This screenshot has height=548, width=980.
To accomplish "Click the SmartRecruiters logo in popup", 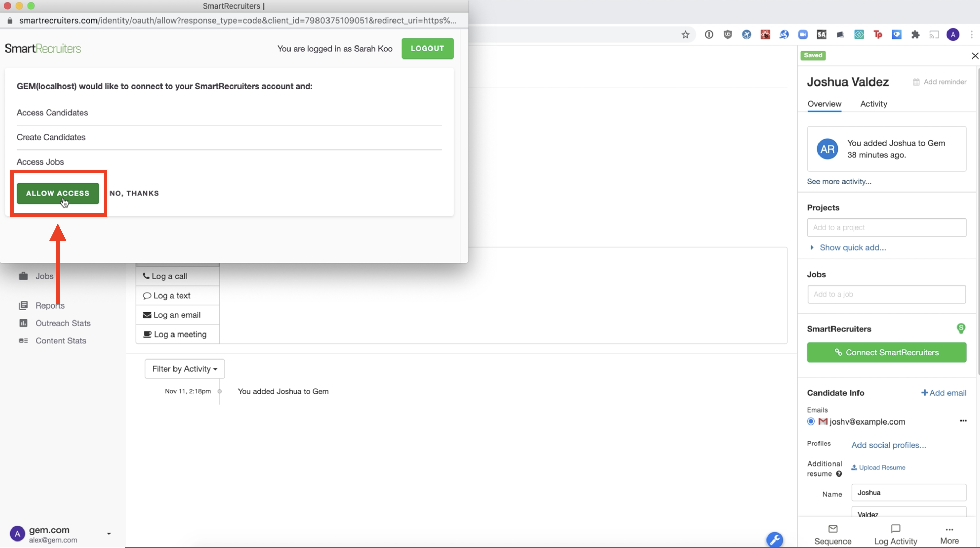I will tap(43, 49).
